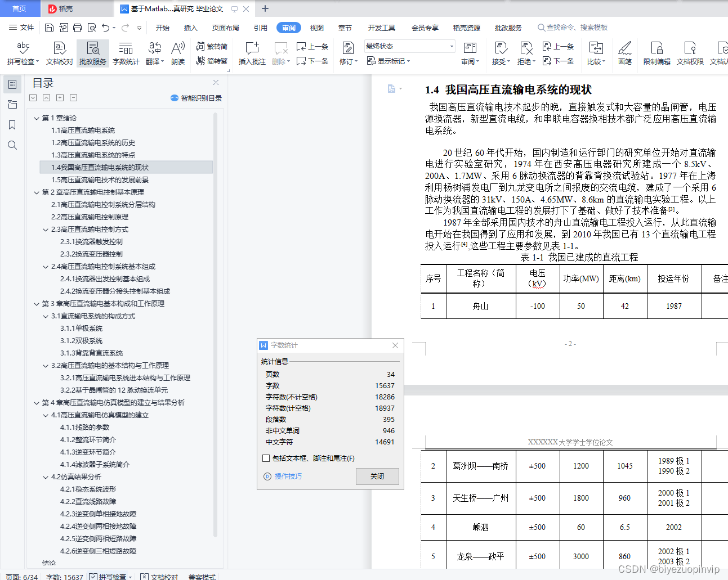Convert text using 简转繁
This screenshot has width=728, height=580.
[212, 61]
